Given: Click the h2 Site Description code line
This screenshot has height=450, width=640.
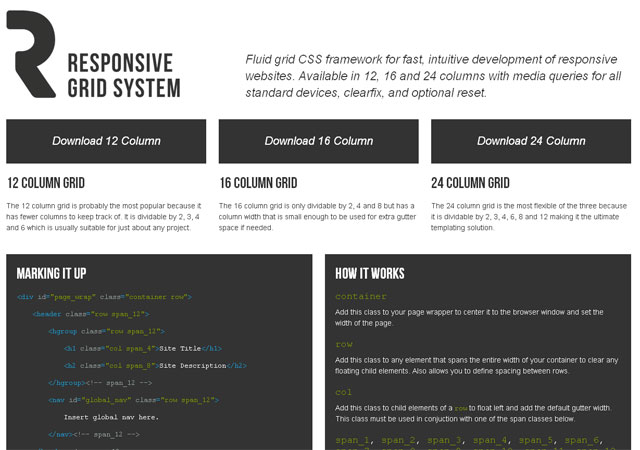Looking at the screenshot, I should 156,365.
